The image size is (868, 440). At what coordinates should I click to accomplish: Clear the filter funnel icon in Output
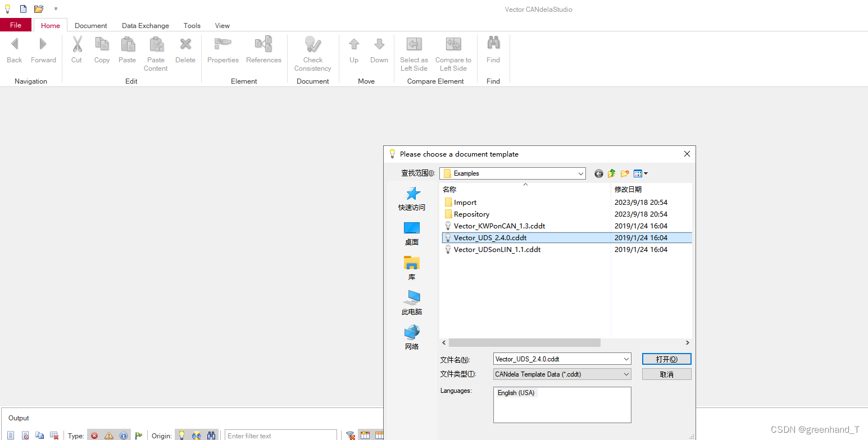351,436
